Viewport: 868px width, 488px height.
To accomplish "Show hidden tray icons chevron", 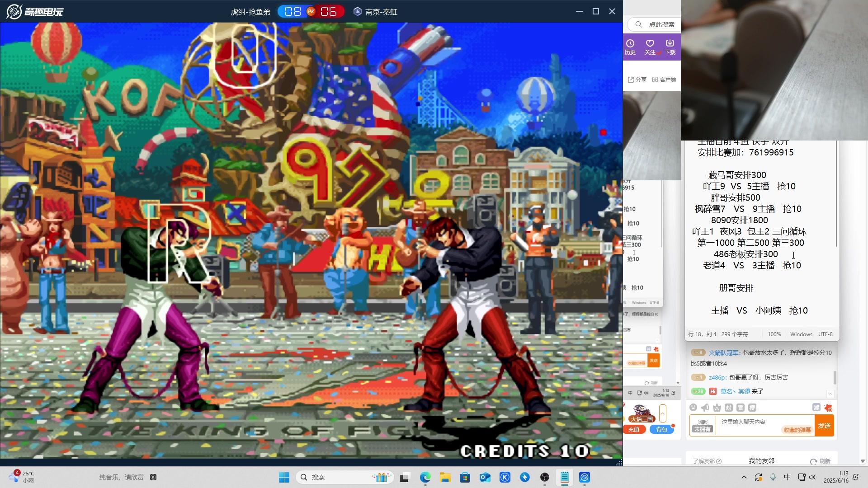I will [744, 477].
